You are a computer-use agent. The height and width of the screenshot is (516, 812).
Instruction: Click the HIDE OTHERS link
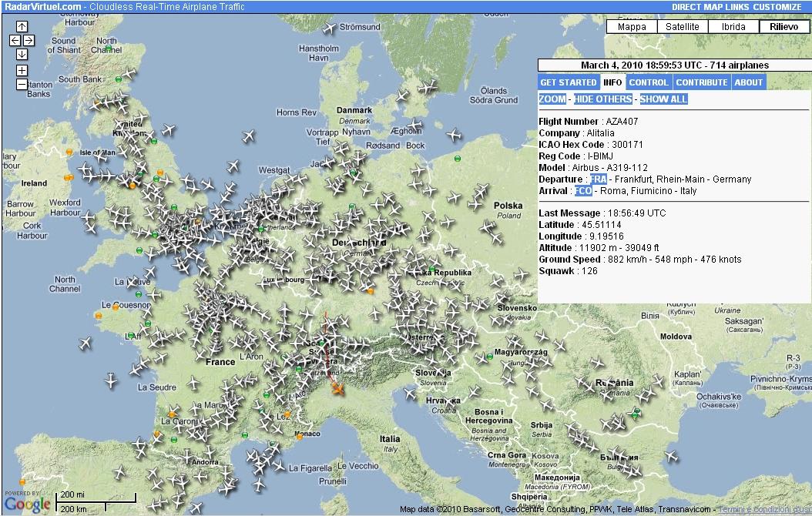pyautogui.click(x=602, y=99)
